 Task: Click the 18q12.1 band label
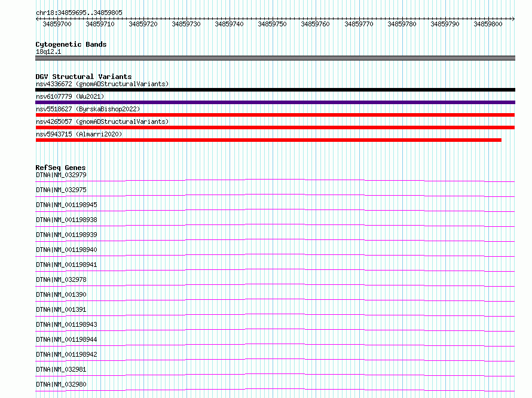(48, 51)
